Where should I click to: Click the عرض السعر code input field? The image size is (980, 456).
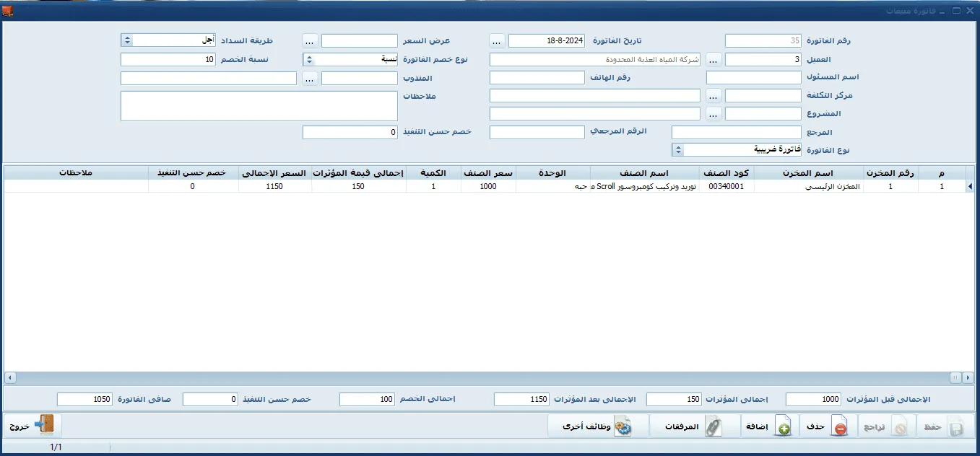(x=359, y=41)
